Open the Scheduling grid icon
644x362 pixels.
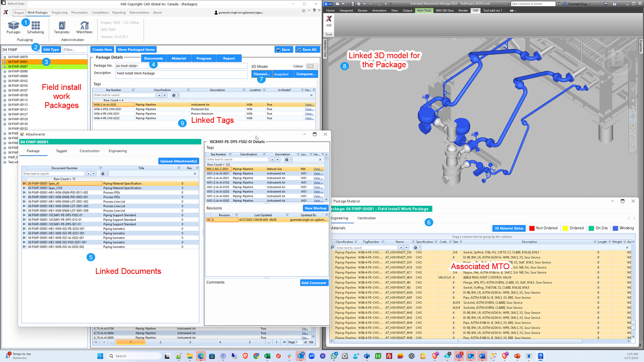tap(35, 25)
